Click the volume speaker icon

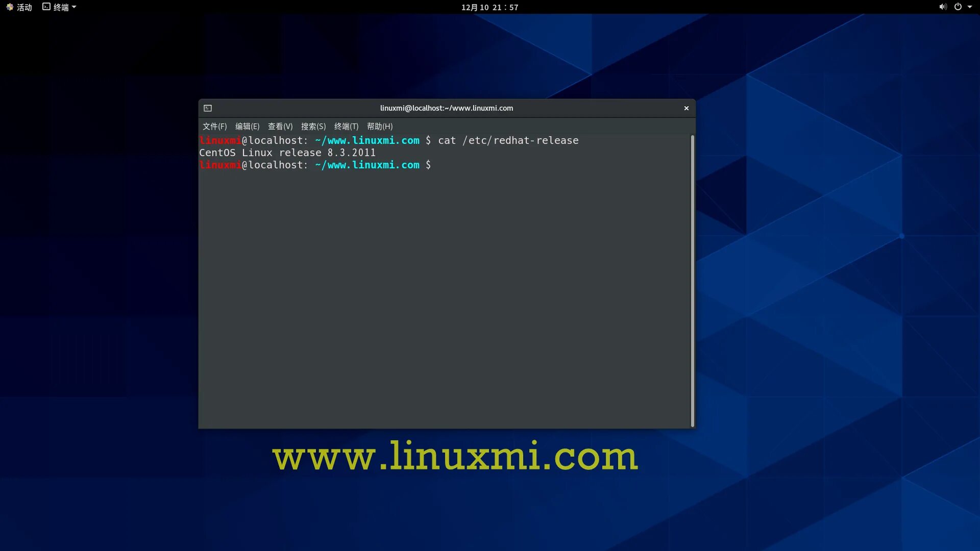(942, 7)
